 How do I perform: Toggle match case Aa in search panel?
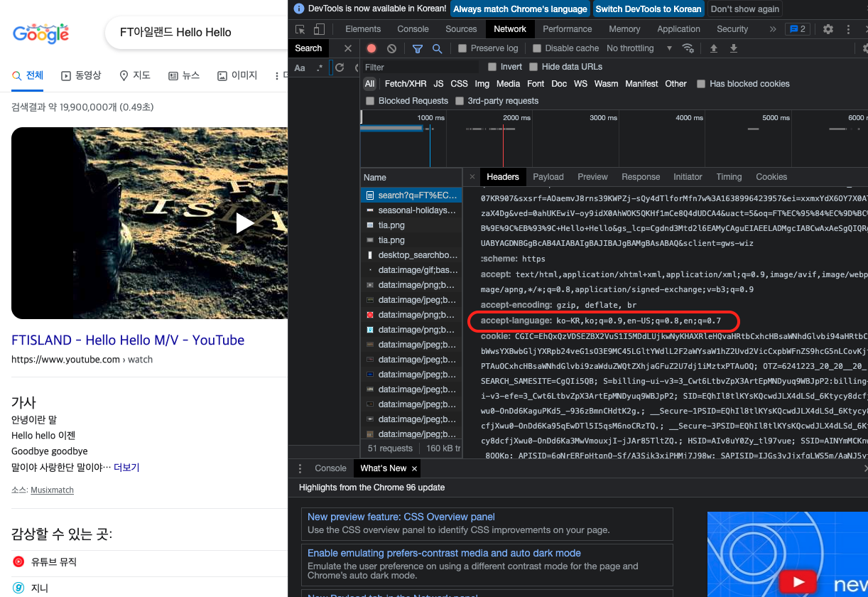[x=300, y=68]
